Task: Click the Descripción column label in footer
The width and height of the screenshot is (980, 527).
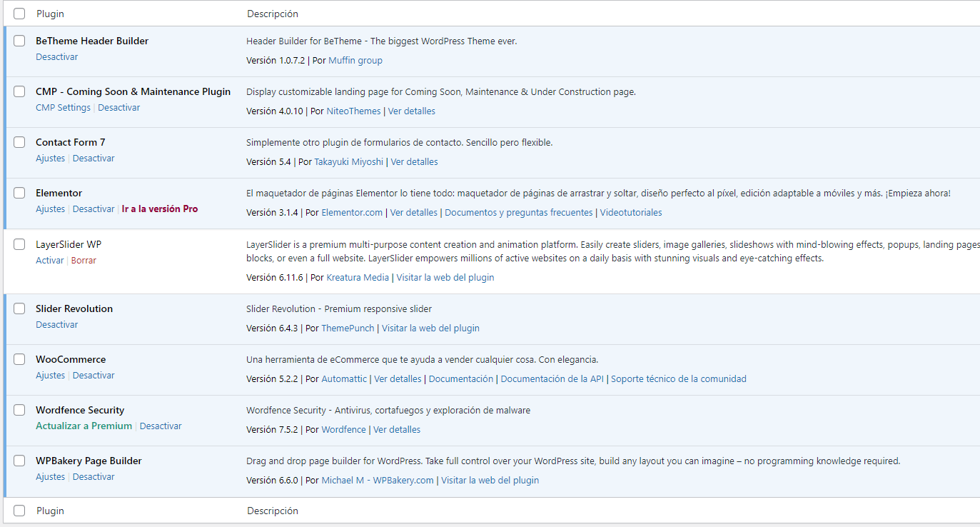Action: point(273,511)
